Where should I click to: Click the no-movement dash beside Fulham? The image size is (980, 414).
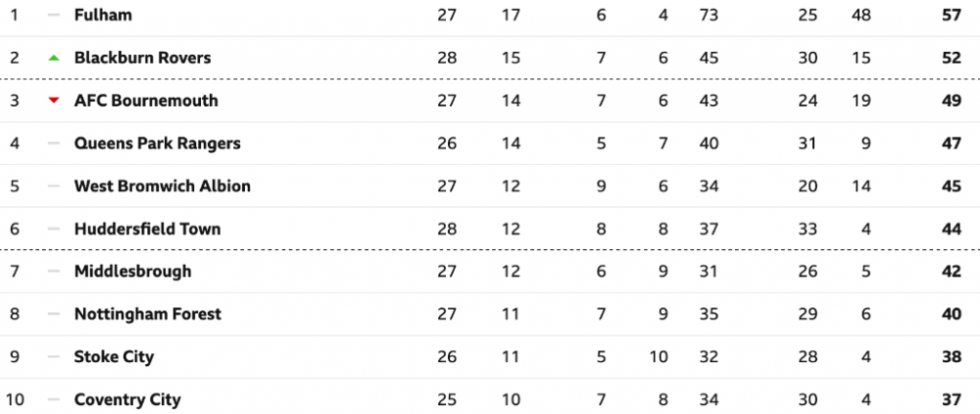pyautogui.click(x=54, y=16)
